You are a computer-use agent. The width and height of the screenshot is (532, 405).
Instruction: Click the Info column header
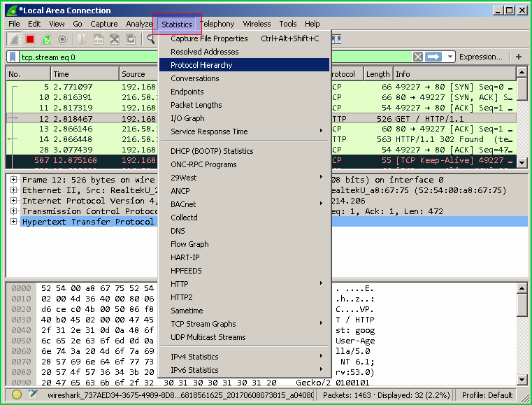click(x=454, y=74)
